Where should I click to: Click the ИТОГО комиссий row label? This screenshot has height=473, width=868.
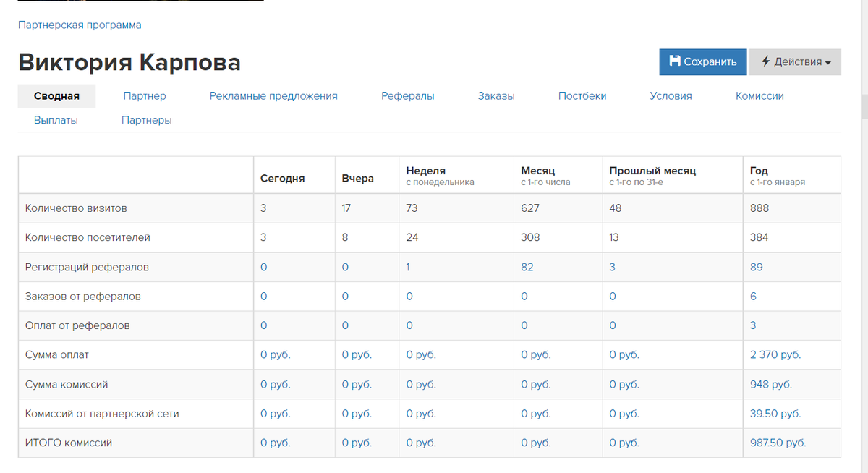(69, 443)
